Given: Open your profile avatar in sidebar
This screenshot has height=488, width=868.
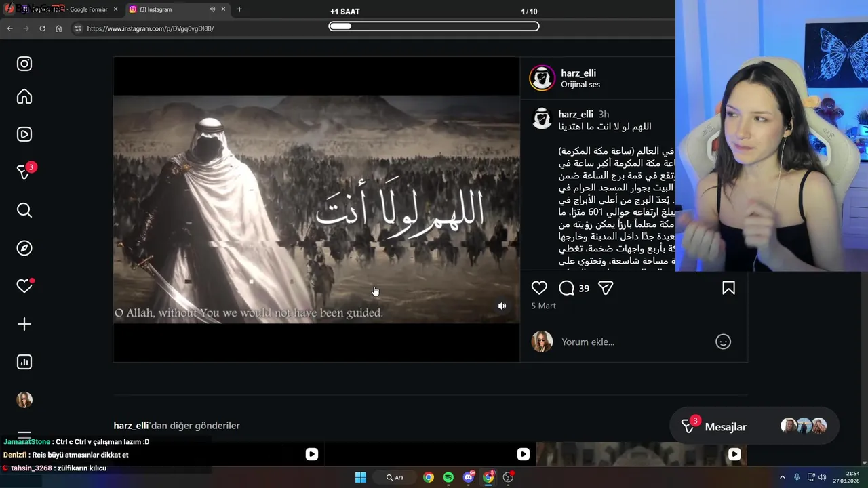Looking at the screenshot, I should tap(24, 400).
